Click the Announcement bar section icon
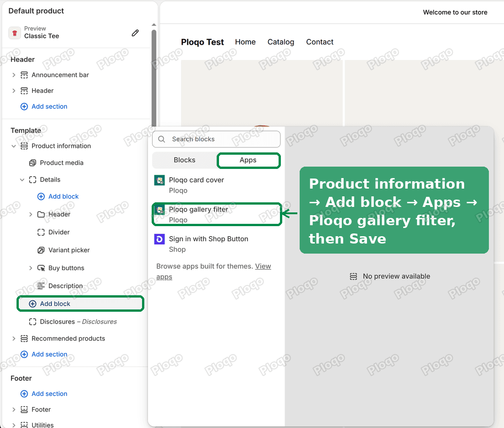This screenshot has width=504, height=428. pyautogui.click(x=24, y=75)
